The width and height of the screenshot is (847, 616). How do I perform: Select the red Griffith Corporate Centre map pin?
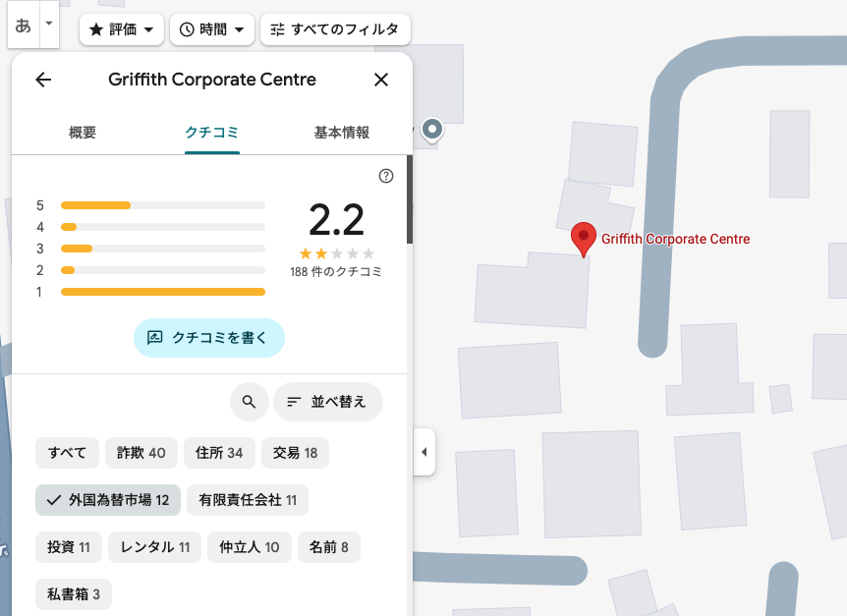click(x=584, y=239)
